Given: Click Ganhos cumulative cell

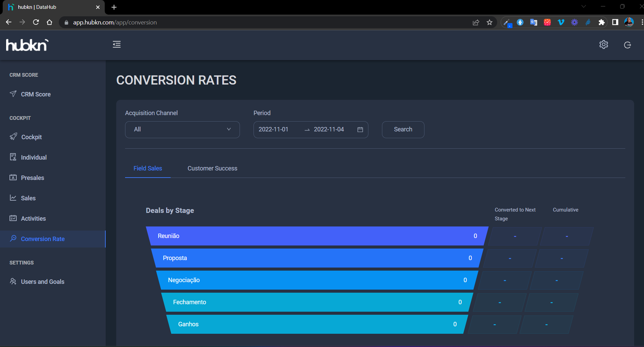Looking at the screenshot, I should (x=546, y=325).
